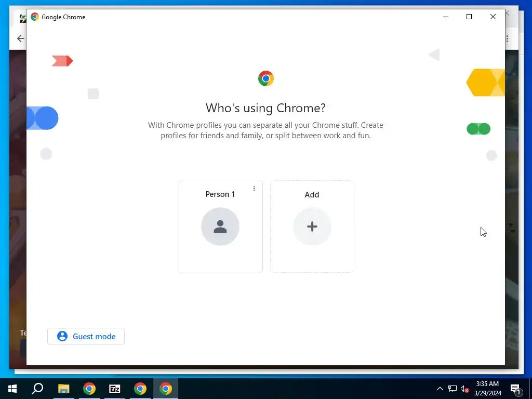Click the Chrome icon in the title bar
Viewport: 532px width, 399px height.
(x=35, y=17)
